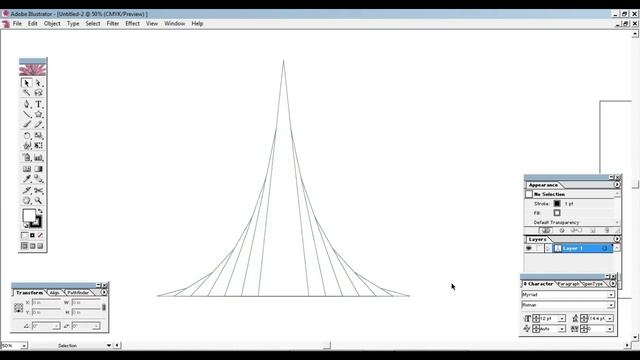Set paint mode to None
Screen dimensions: 640x360
(x=40, y=236)
